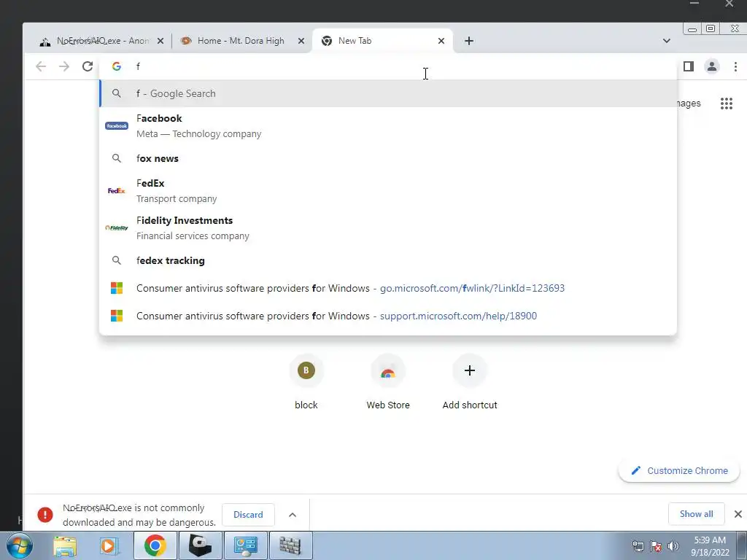The width and height of the screenshot is (747, 560).
Task: Reload the page with the refresh icon
Action: pyautogui.click(x=88, y=66)
